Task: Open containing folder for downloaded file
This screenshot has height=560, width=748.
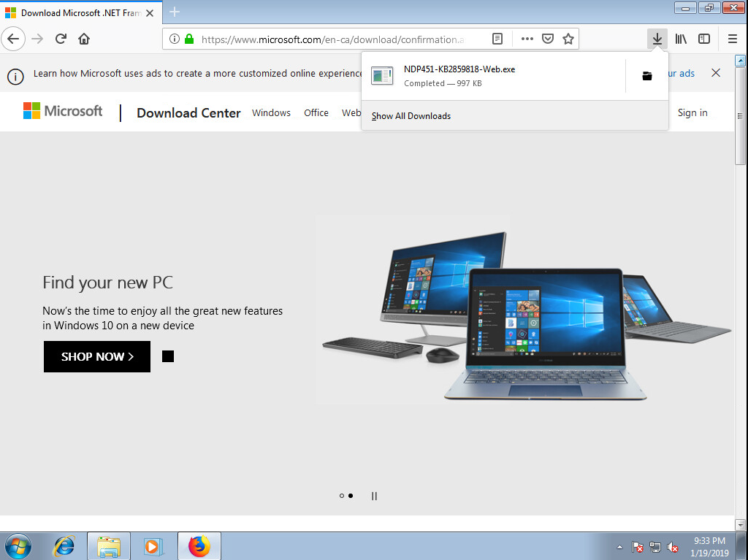Action: pos(647,76)
